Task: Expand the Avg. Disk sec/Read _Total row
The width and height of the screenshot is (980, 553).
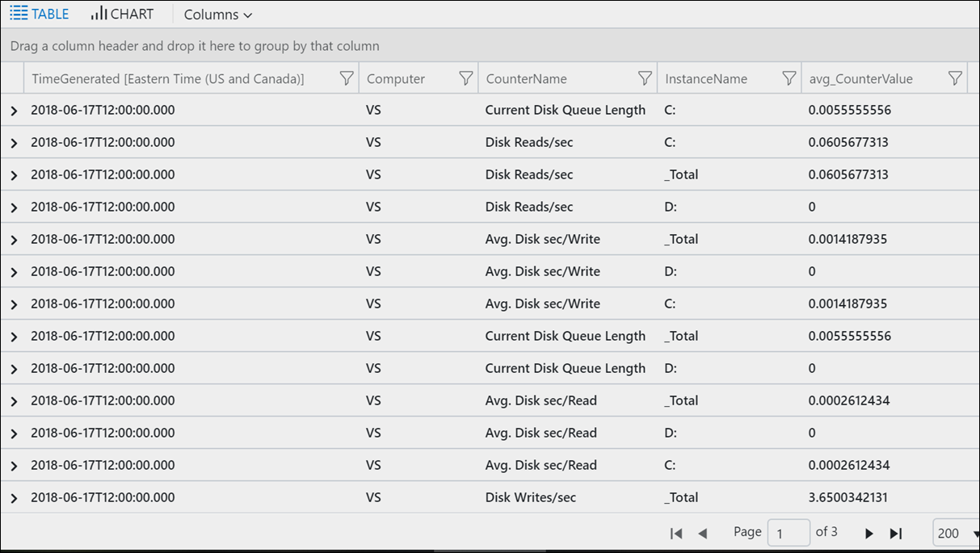Action: point(14,401)
